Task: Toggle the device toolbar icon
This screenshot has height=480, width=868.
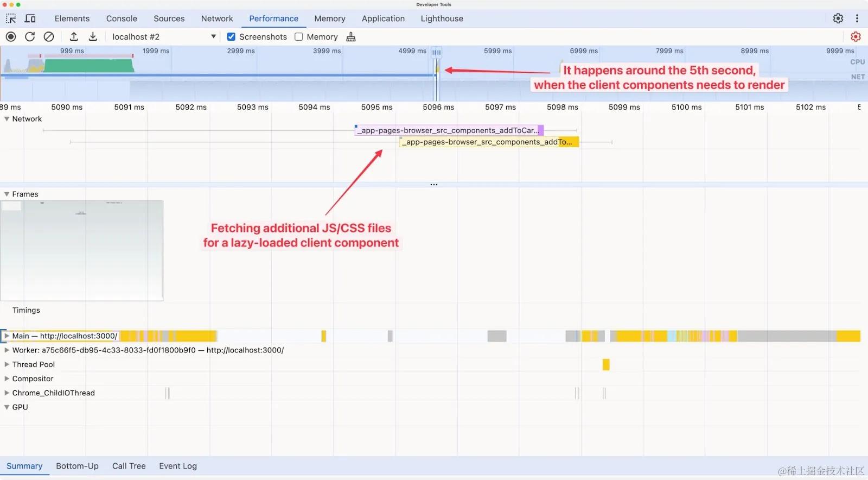Action: pos(30,18)
